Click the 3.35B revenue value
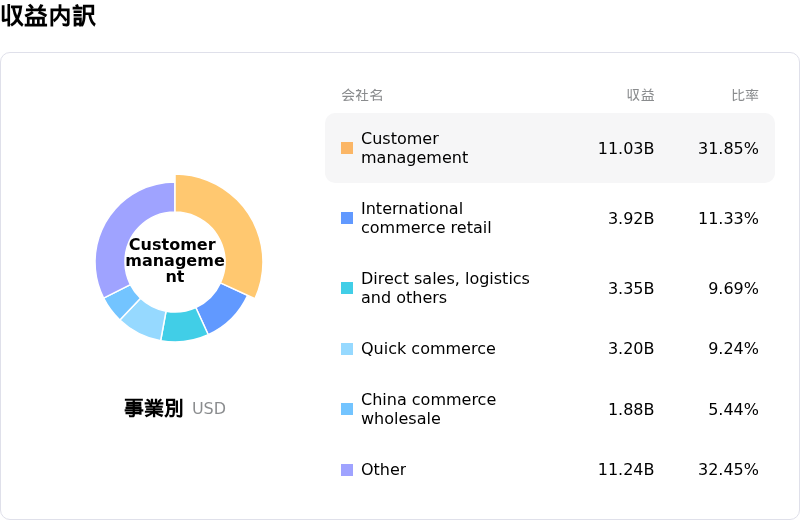This screenshot has width=800, height=520. 631,288
